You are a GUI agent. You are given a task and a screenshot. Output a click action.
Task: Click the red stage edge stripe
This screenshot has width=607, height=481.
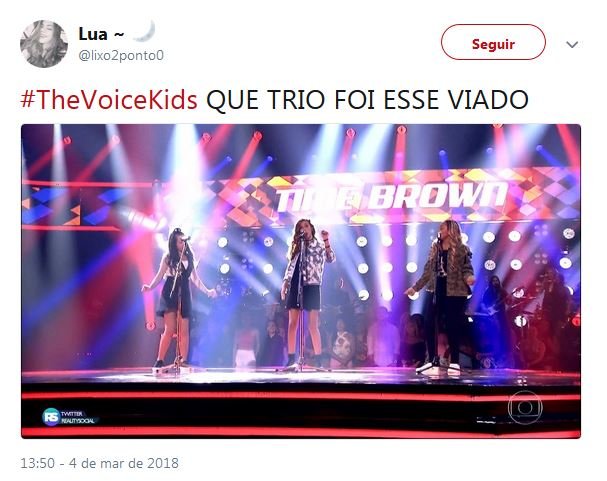coord(301,397)
